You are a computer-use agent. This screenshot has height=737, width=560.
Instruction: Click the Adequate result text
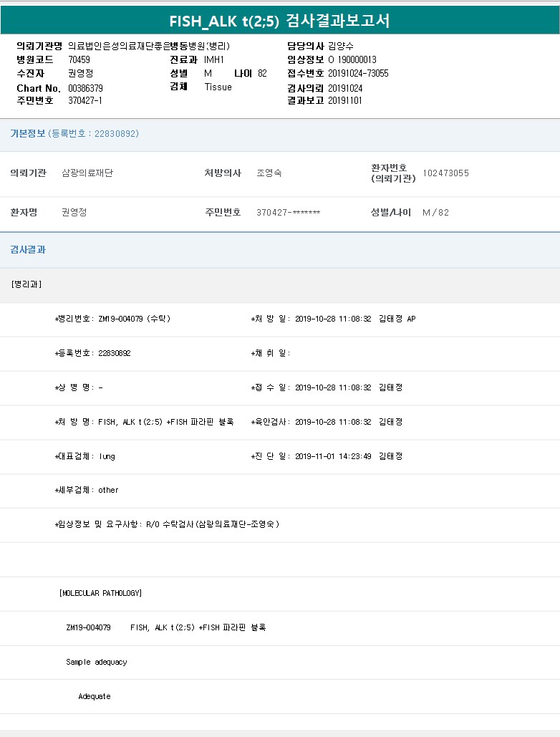point(95,696)
